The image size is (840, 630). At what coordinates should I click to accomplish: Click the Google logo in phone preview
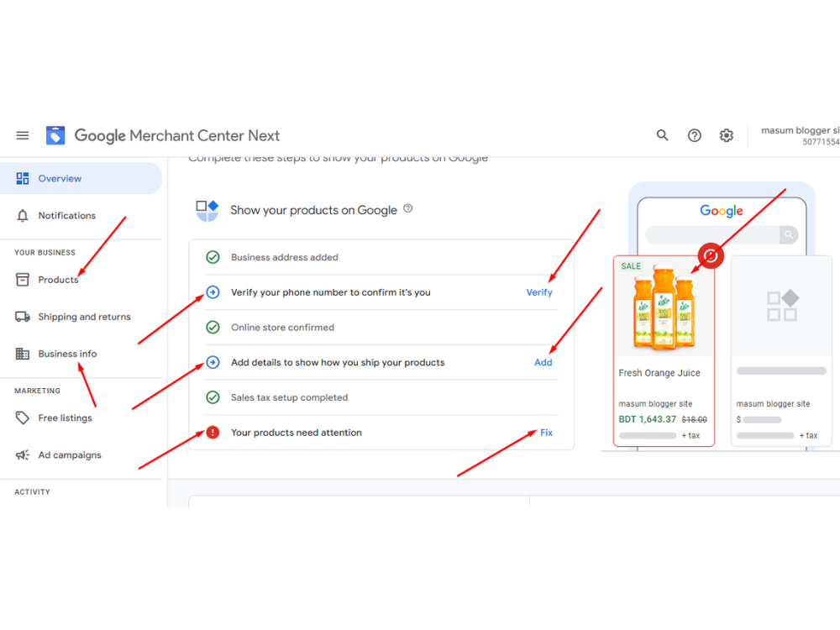click(x=721, y=211)
